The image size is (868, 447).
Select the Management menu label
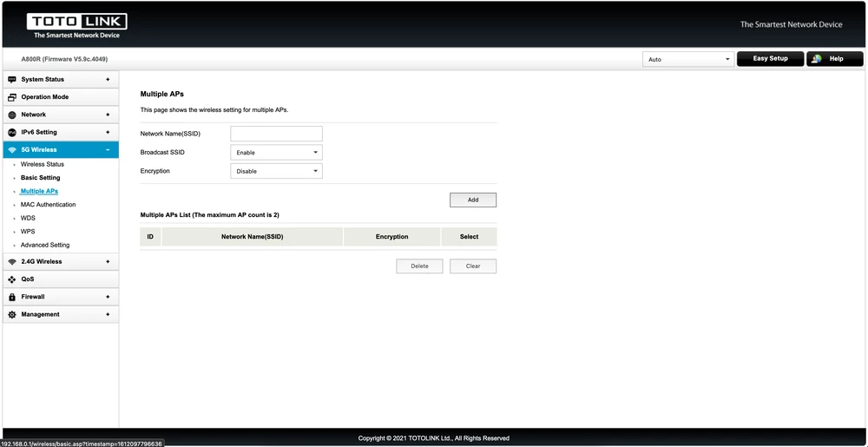pyautogui.click(x=41, y=314)
